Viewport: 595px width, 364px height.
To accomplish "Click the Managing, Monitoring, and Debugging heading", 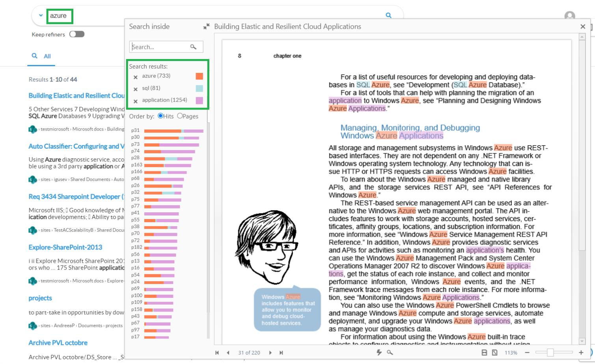I will coord(410,132).
